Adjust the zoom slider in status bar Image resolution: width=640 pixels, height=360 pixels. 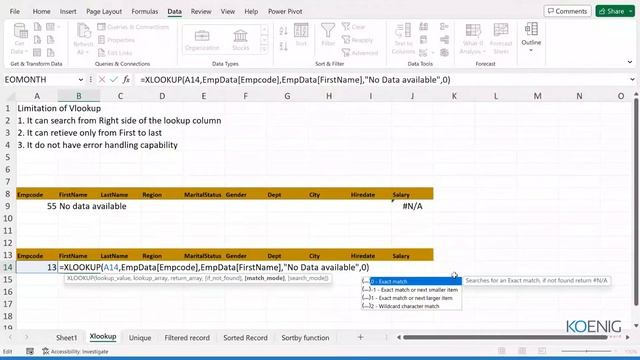pos(586,351)
